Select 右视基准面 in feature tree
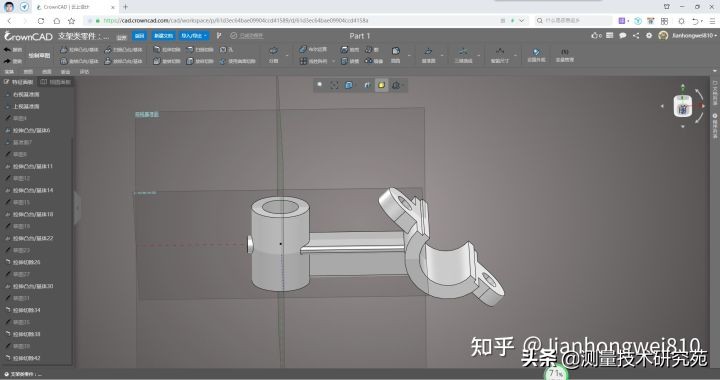Image resolution: width=720 pixels, height=380 pixels. [26, 95]
